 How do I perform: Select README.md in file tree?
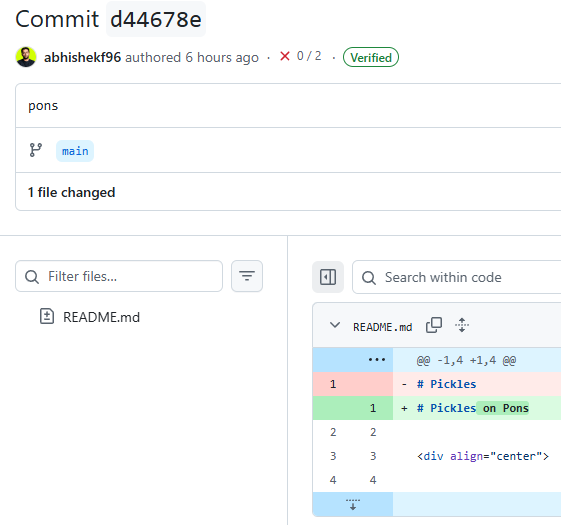click(101, 317)
